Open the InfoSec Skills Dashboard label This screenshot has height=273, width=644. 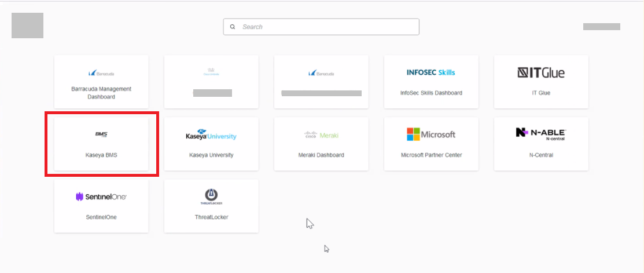[x=431, y=93]
